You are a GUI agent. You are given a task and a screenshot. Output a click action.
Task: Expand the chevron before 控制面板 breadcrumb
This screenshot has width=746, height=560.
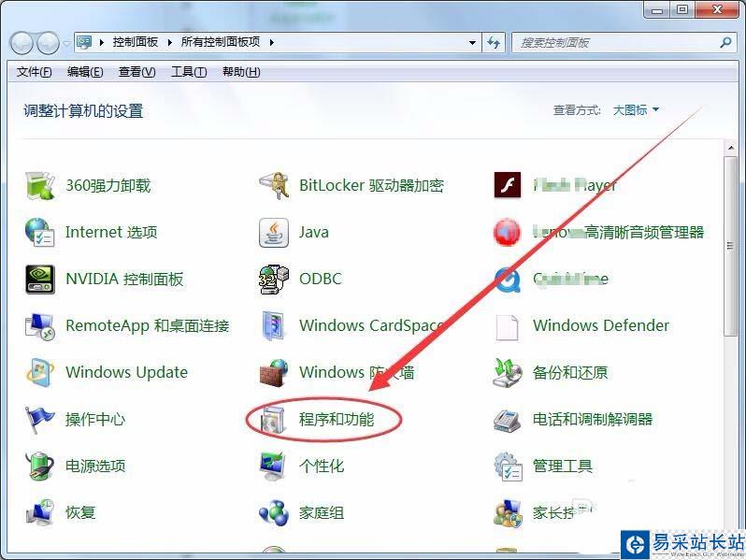[x=101, y=42]
